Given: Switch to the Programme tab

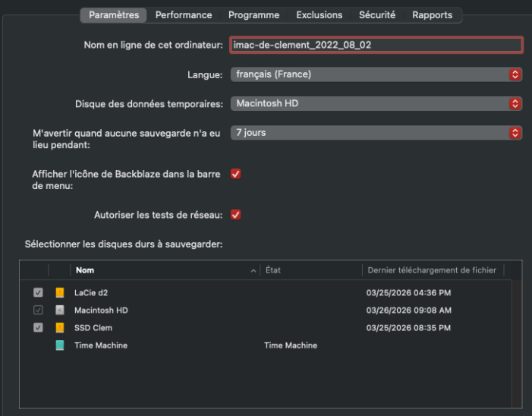Looking at the screenshot, I should point(253,15).
